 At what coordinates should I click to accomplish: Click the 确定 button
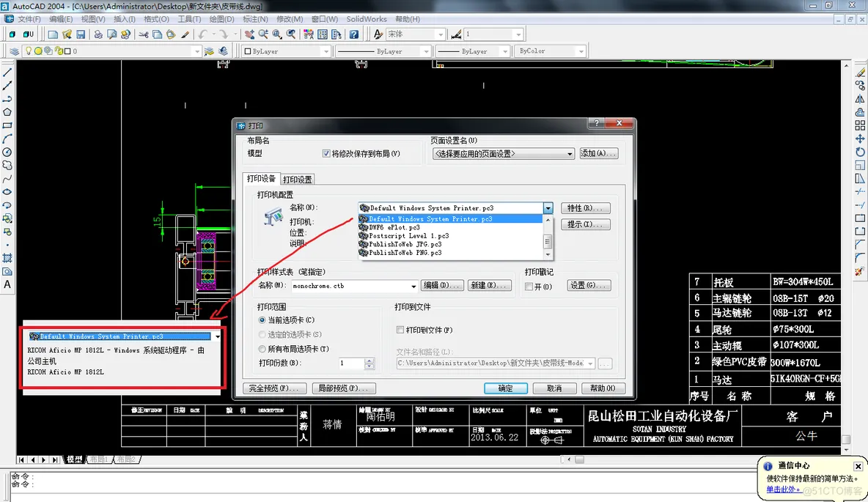[x=505, y=388]
